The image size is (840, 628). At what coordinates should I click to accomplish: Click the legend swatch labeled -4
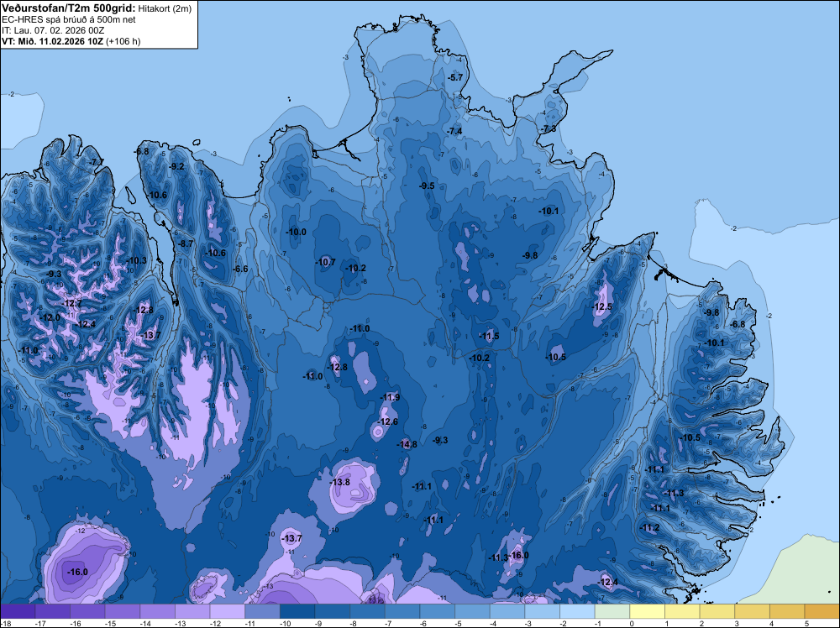tap(507, 611)
